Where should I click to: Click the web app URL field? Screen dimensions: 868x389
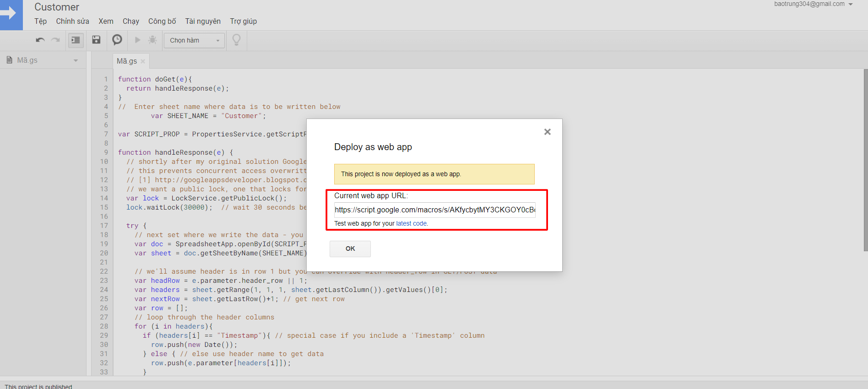point(434,210)
